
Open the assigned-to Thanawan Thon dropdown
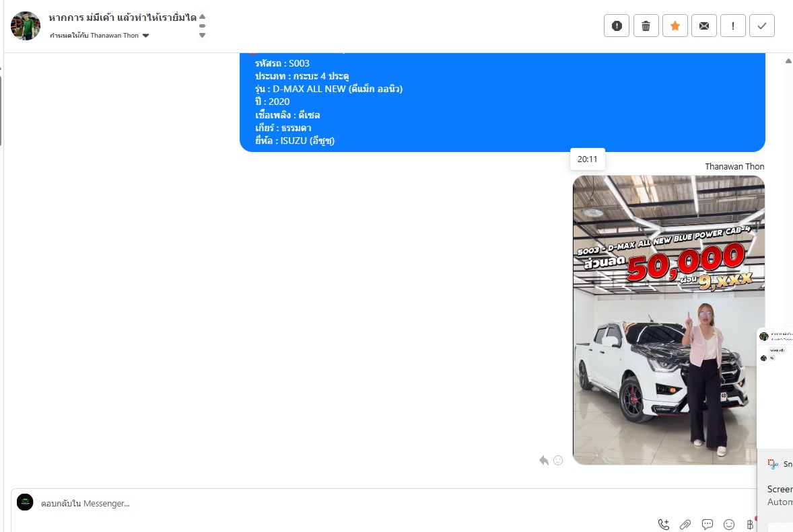pos(100,36)
